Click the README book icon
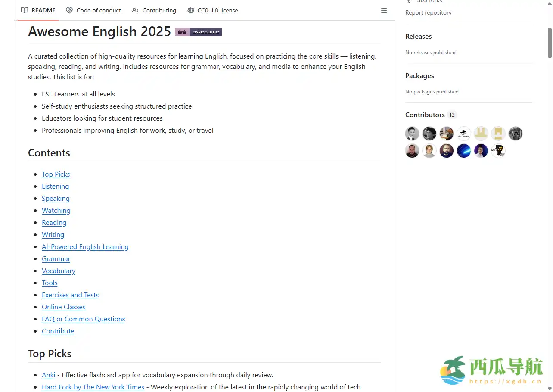 25,10
